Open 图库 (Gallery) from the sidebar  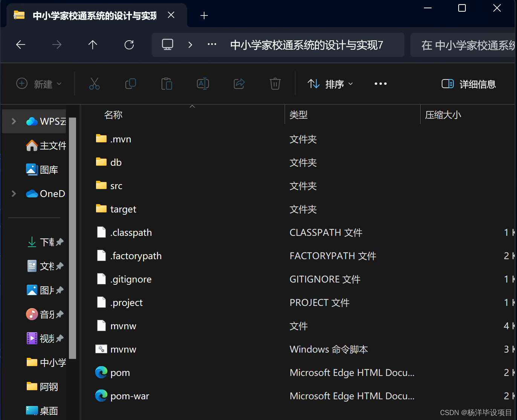point(45,170)
